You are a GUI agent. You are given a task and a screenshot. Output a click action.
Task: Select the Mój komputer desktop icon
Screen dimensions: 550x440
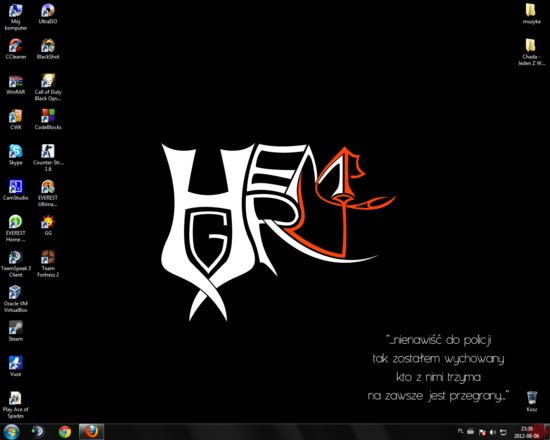(15, 17)
